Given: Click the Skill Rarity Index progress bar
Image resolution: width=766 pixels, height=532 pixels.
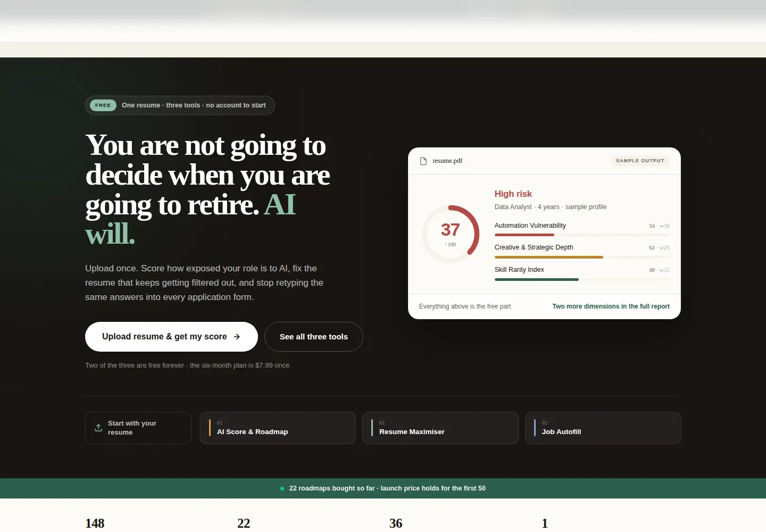Looking at the screenshot, I should click(582, 279).
